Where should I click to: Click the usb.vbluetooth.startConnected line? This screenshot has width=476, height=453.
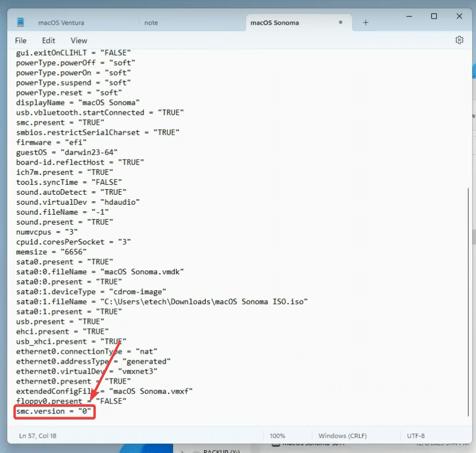[x=100, y=113]
